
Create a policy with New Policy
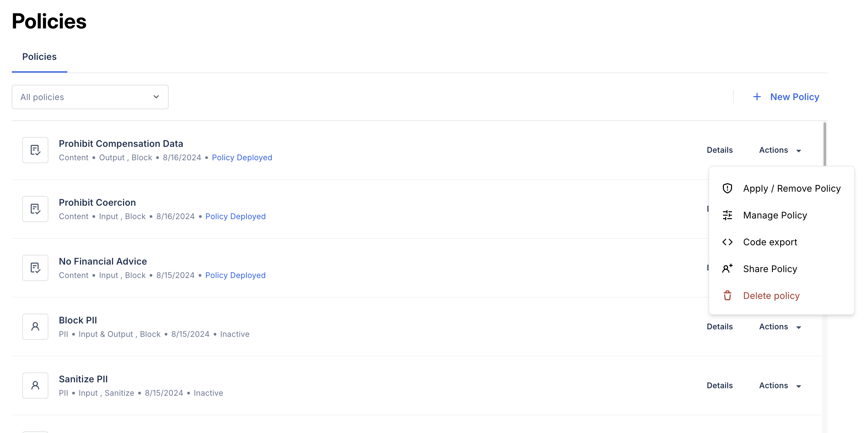pyautogui.click(x=786, y=97)
